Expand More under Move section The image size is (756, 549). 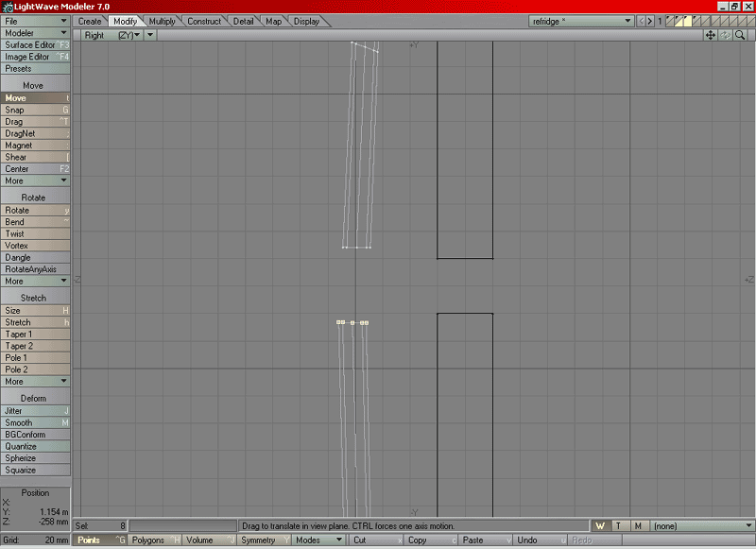click(35, 180)
